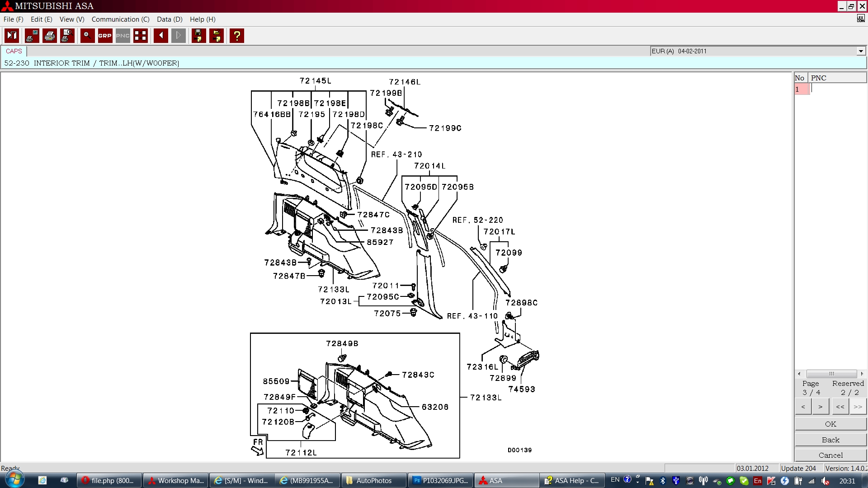Select the CAPS tab
Screen dimensions: 868x488
pos(14,51)
